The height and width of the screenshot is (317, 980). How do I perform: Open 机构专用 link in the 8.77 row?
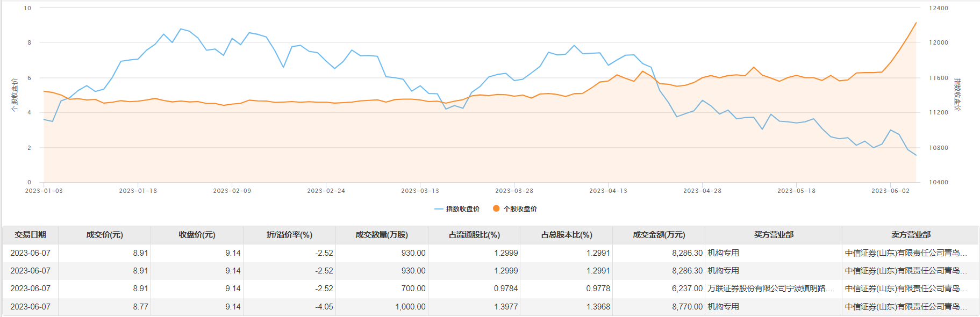[723, 307]
